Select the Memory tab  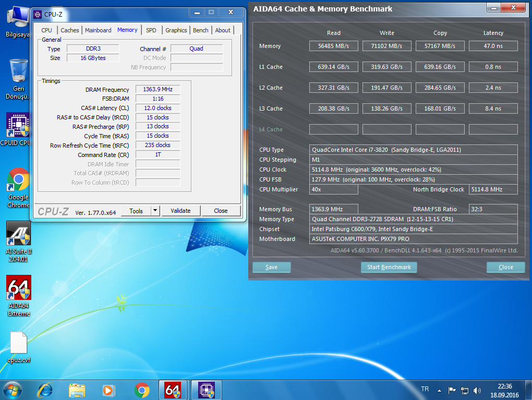127,30
